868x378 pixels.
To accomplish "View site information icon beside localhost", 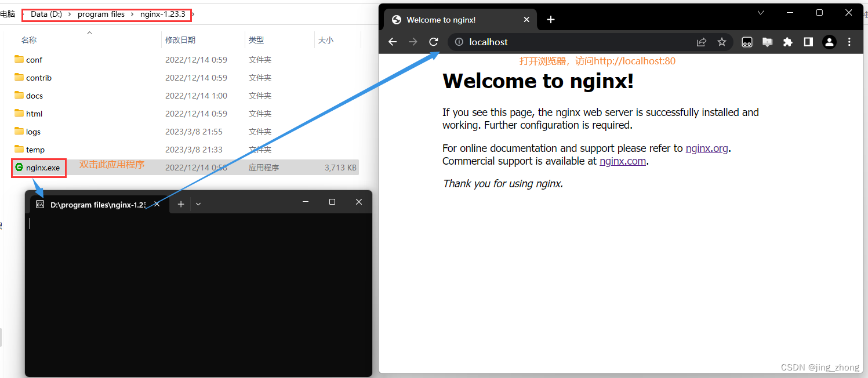I will [x=459, y=42].
